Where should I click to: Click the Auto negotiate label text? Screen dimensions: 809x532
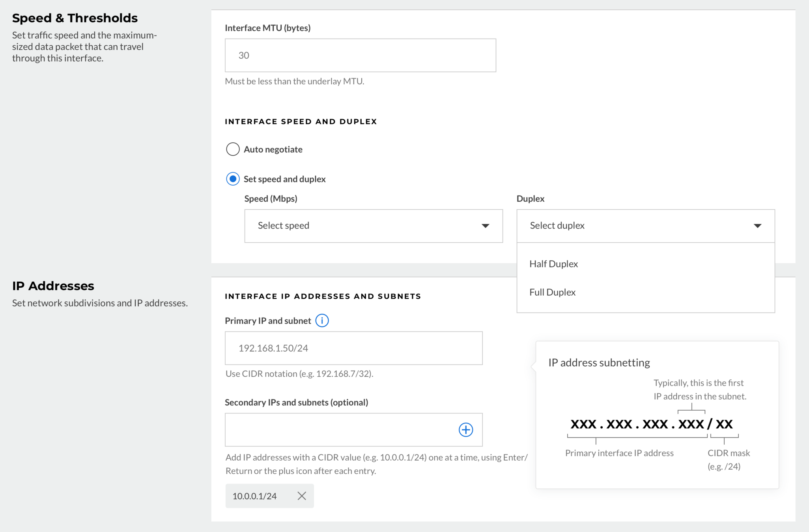coord(273,149)
